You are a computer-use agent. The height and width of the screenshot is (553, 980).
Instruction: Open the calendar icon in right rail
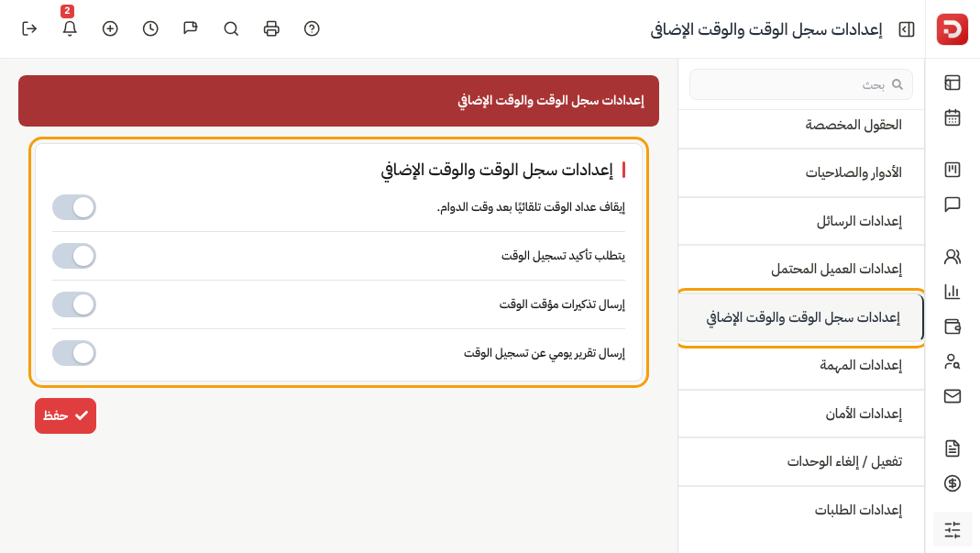[952, 117]
